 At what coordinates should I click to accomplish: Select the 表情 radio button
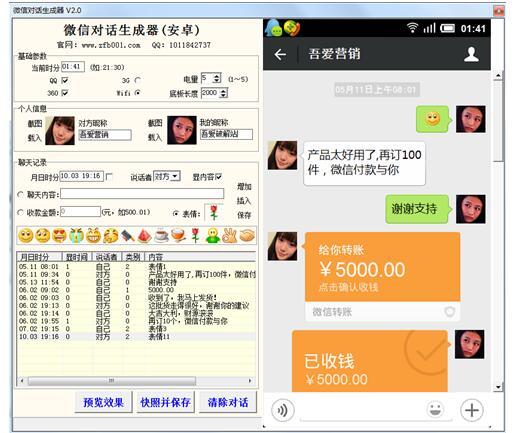[x=176, y=213]
